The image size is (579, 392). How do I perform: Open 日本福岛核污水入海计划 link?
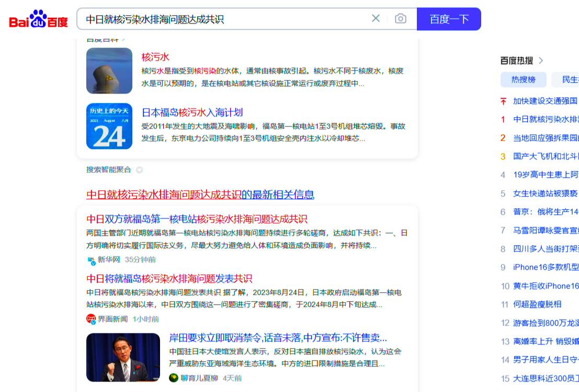point(192,112)
